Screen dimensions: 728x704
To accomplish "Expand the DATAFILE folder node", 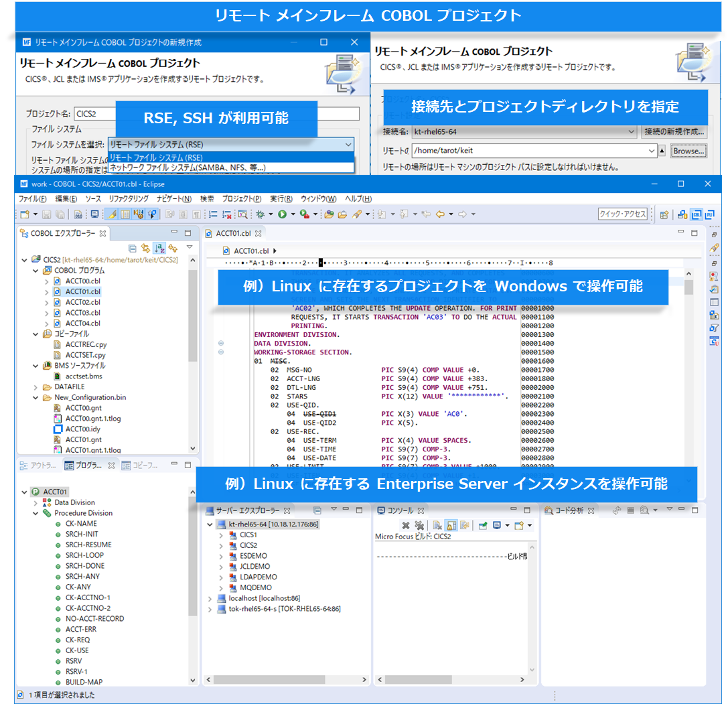I will point(35,386).
